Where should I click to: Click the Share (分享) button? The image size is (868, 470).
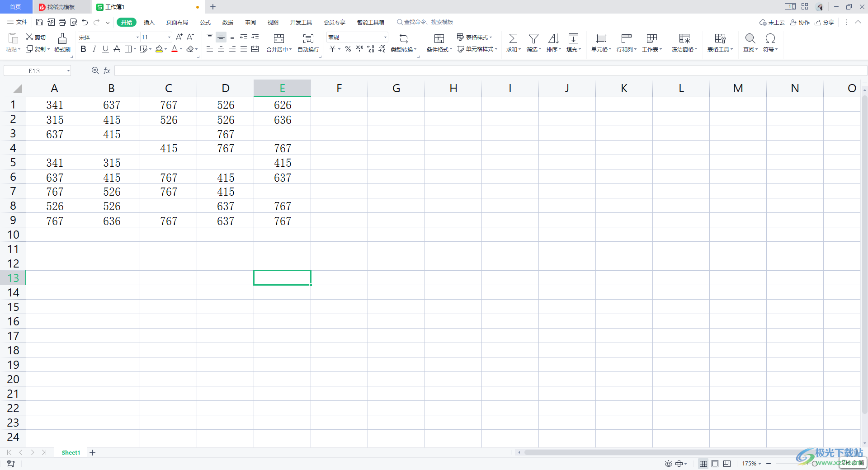coord(825,22)
